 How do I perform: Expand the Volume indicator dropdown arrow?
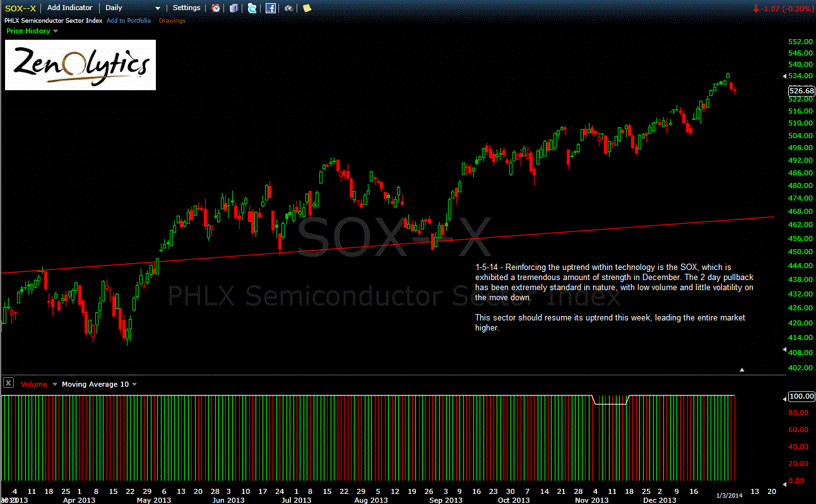pyautogui.click(x=55, y=384)
